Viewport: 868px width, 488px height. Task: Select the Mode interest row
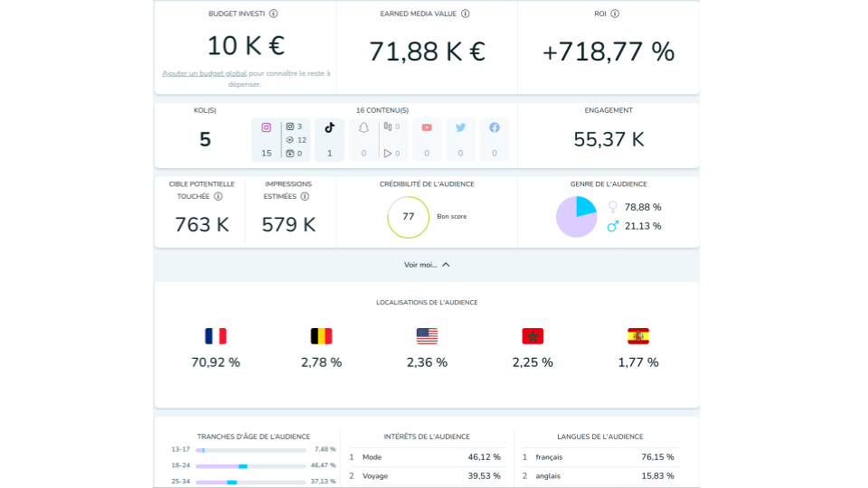coord(426,457)
